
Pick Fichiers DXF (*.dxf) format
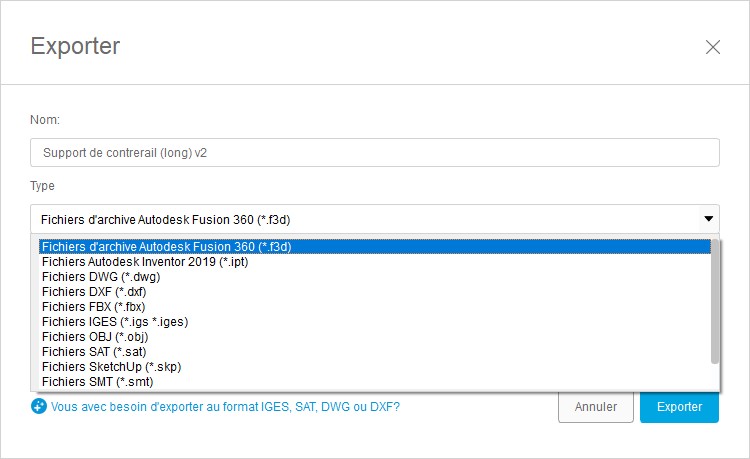375,292
